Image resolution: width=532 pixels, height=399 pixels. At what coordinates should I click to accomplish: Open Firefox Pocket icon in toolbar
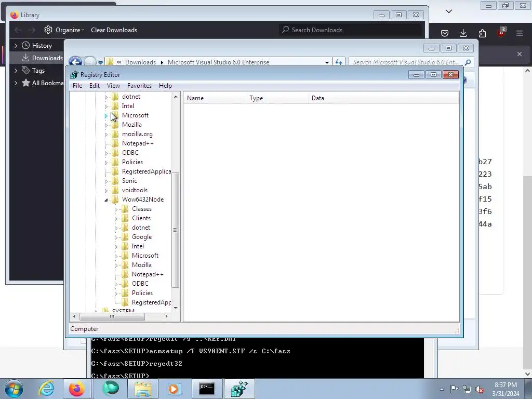pyautogui.click(x=445, y=33)
